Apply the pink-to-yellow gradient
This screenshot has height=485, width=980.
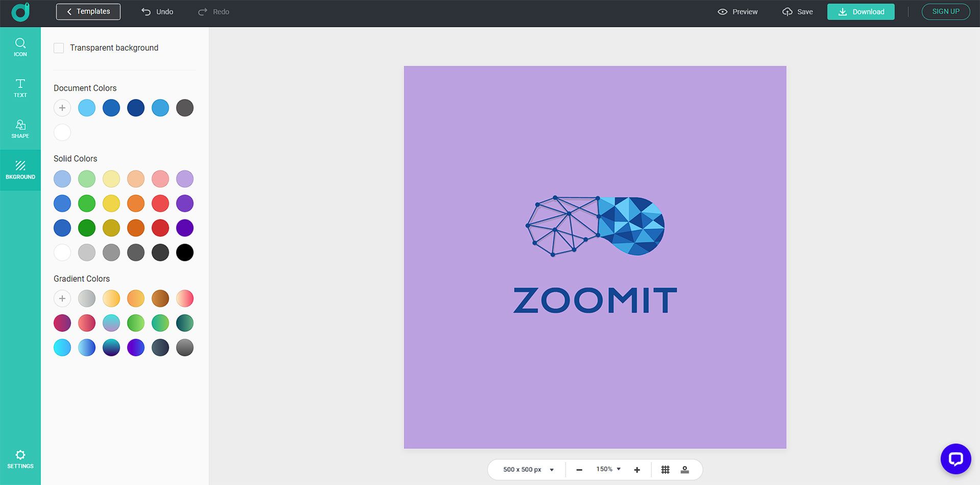click(185, 299)
